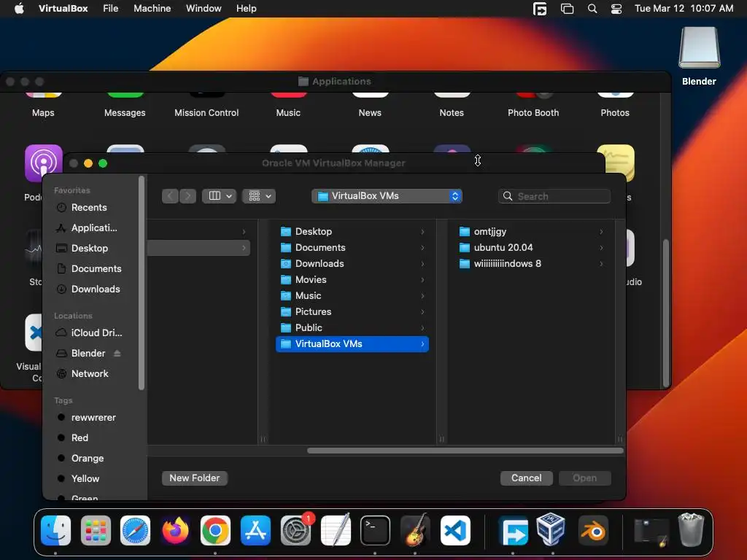Open the Podcasts app in Applications window

43,163
